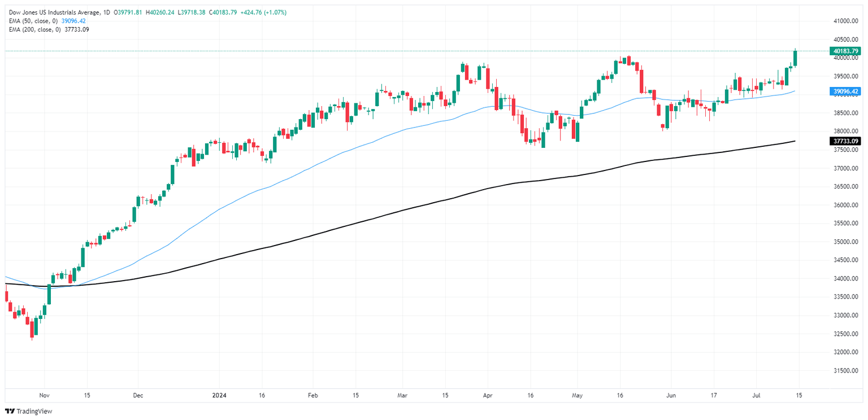Click the Nov label on the time axis

[44, 396]
